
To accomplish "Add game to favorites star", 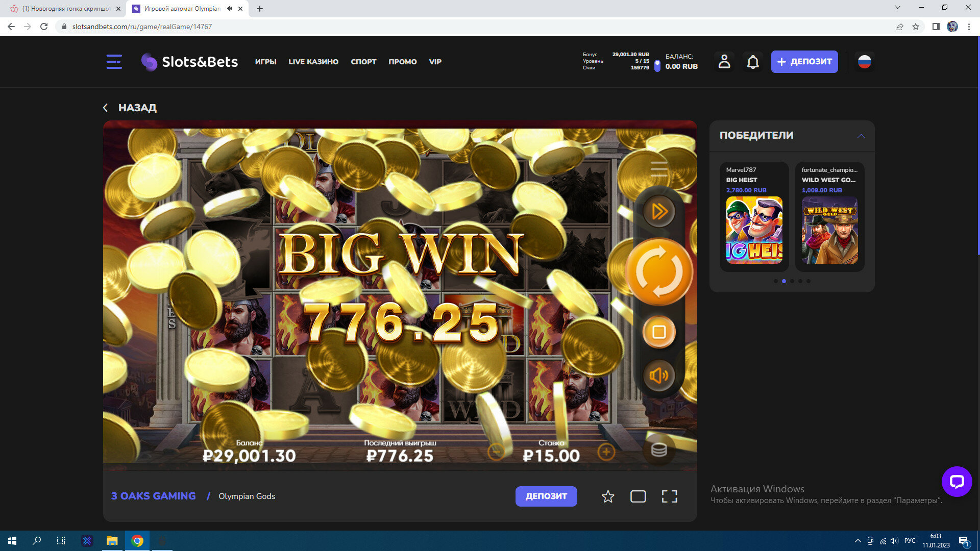I will coord(607,496).
